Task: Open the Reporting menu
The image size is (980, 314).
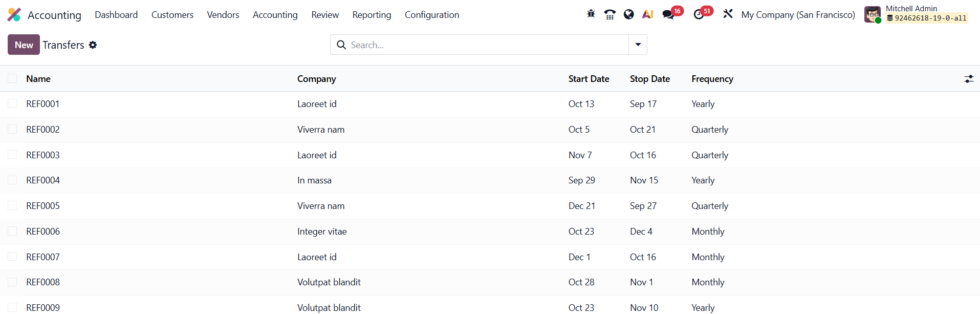Action: pyautogui.click(x=372, y=15)
